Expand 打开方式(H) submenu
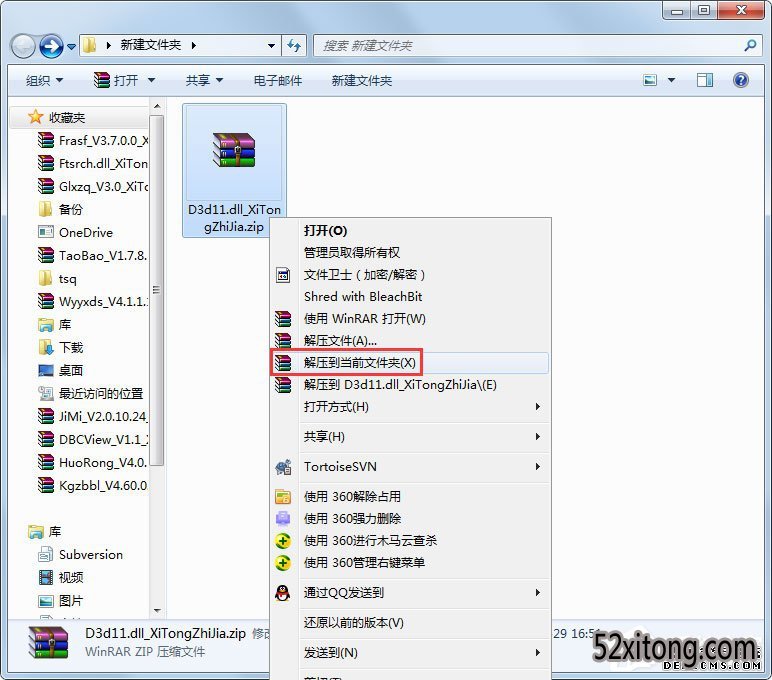 point(410,407)
